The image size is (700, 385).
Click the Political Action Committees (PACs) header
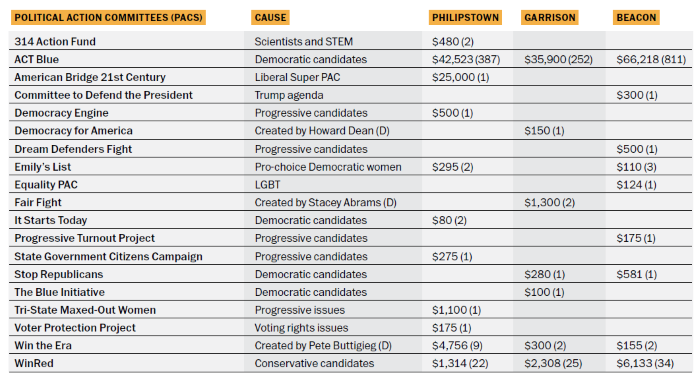tap(108, 17)
